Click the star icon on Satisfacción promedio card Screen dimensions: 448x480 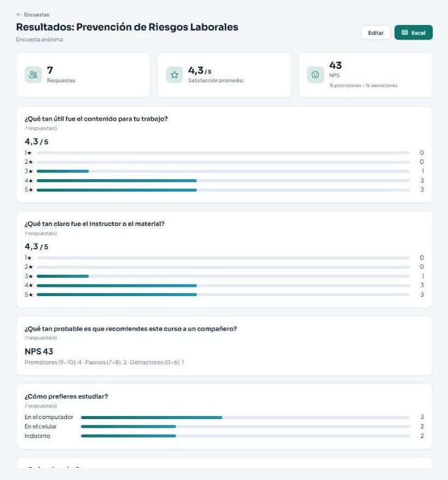tap(174, 75)
